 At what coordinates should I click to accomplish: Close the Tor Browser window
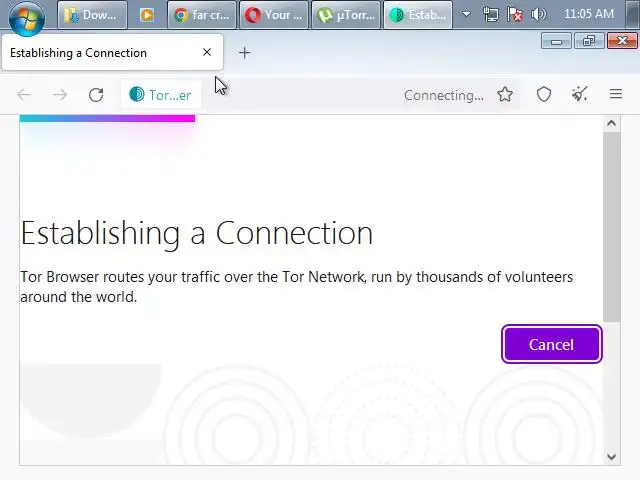622,41
